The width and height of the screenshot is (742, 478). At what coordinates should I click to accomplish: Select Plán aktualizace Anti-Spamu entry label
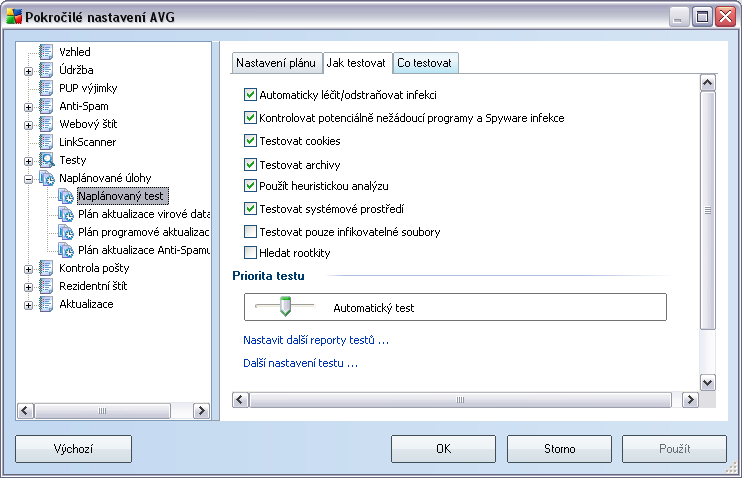[144, 250]
